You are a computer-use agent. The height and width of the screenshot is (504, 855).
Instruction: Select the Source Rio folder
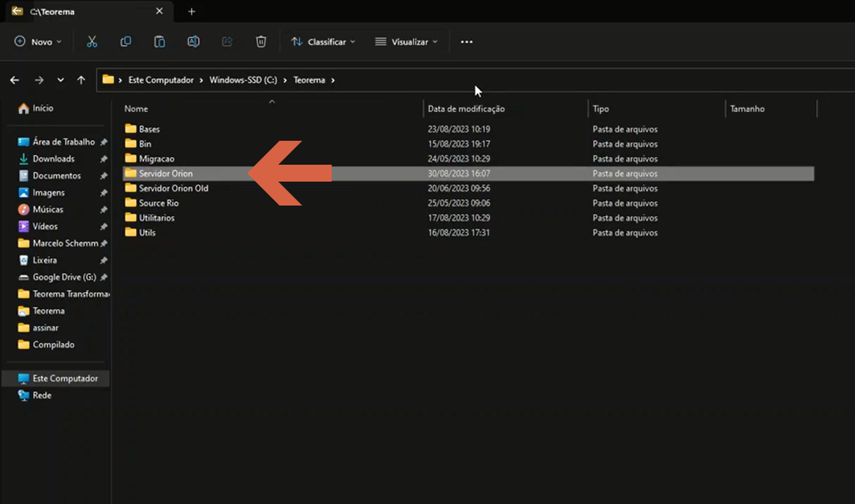pos(469,203)
